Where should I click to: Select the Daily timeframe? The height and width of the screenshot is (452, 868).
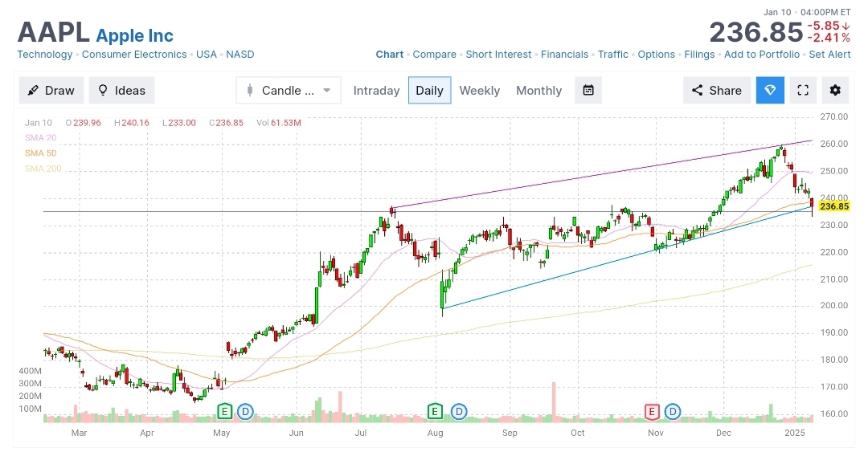pos(429,90)
